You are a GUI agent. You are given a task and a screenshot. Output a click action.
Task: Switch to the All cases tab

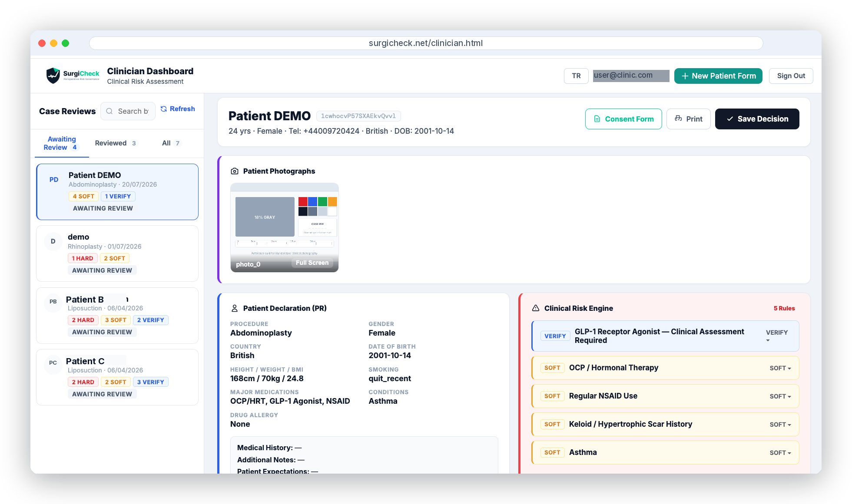point(171,143)
